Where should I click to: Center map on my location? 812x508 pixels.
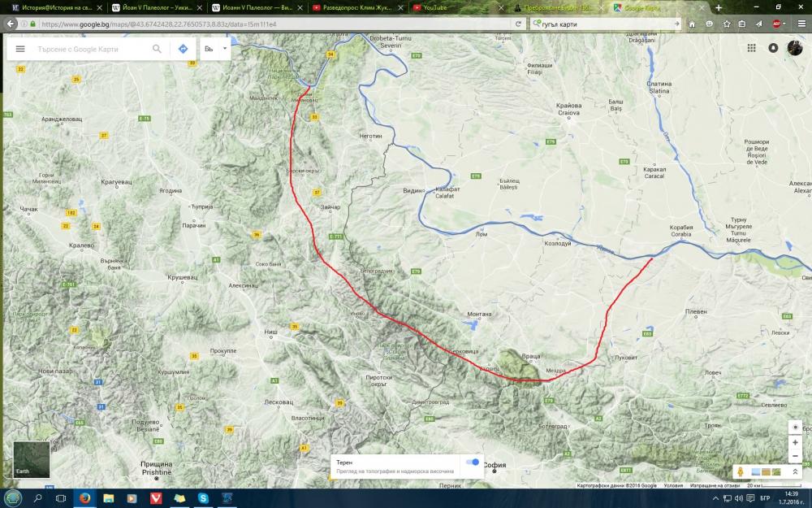[x=796, y=428]
